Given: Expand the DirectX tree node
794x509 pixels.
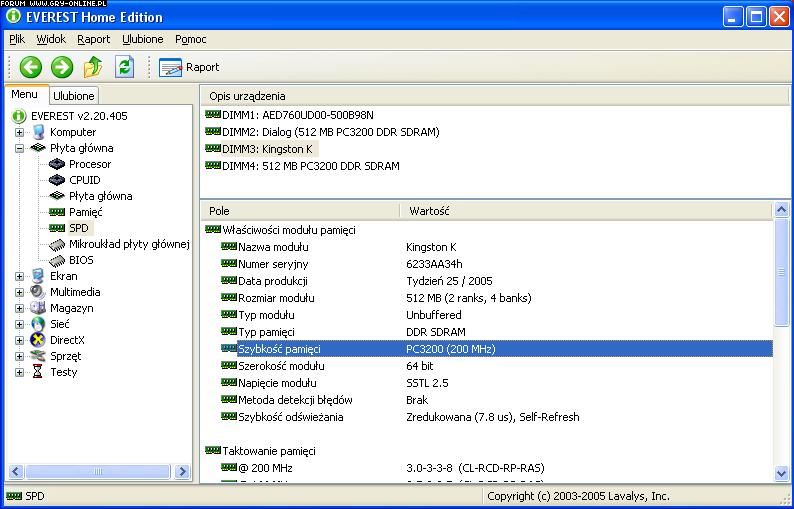Looking at the screenshot, I should click(x=19, y=340).
